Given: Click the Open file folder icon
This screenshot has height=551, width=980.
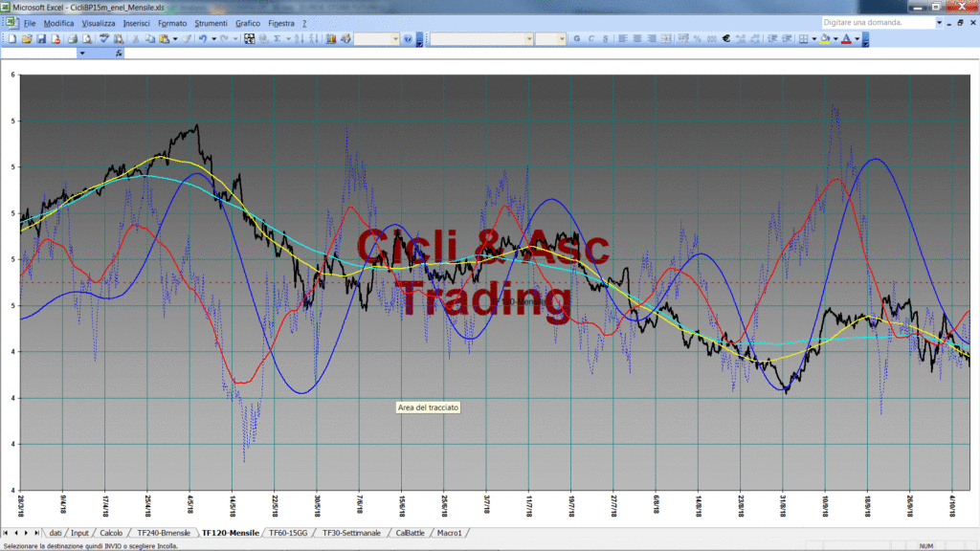Looking at the screenshot, I should pos(27,38).
